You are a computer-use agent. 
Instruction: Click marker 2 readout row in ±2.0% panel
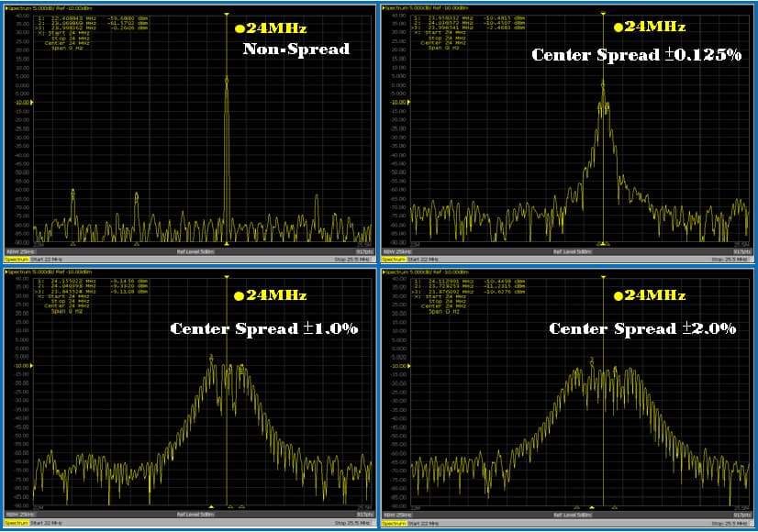470,286
